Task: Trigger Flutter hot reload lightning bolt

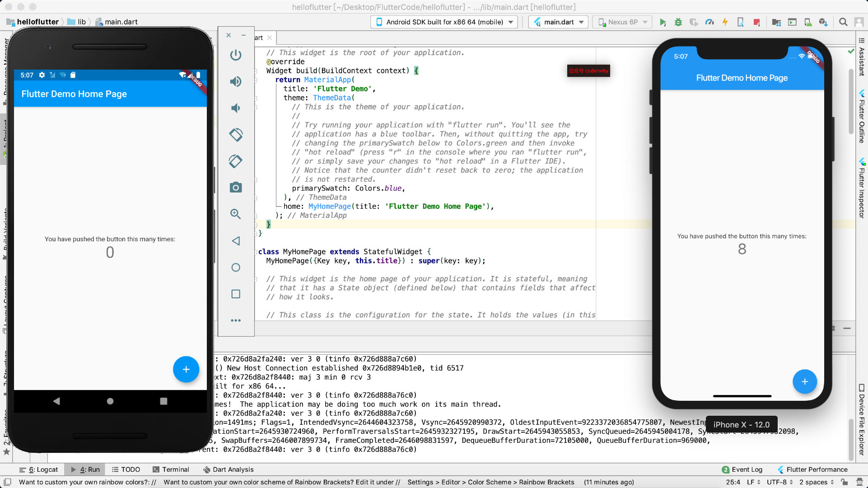Action: (725, 22)
